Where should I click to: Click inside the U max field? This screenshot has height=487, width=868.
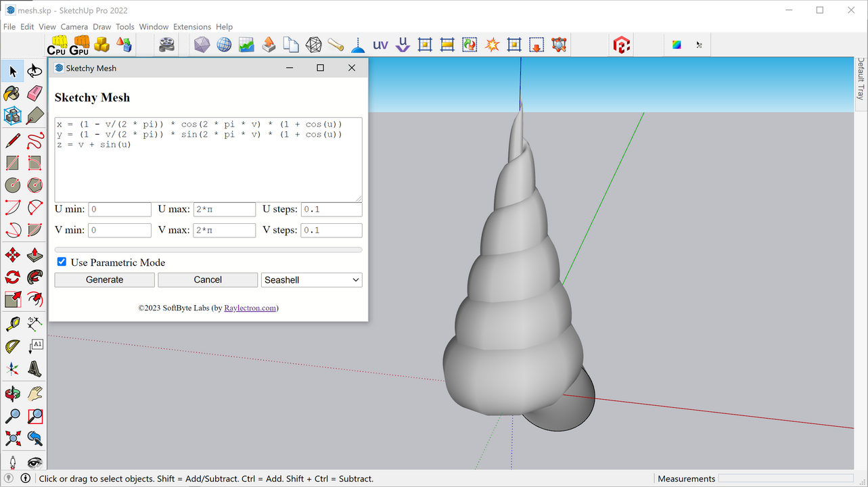pyautogui.click(x=224, y=209)
